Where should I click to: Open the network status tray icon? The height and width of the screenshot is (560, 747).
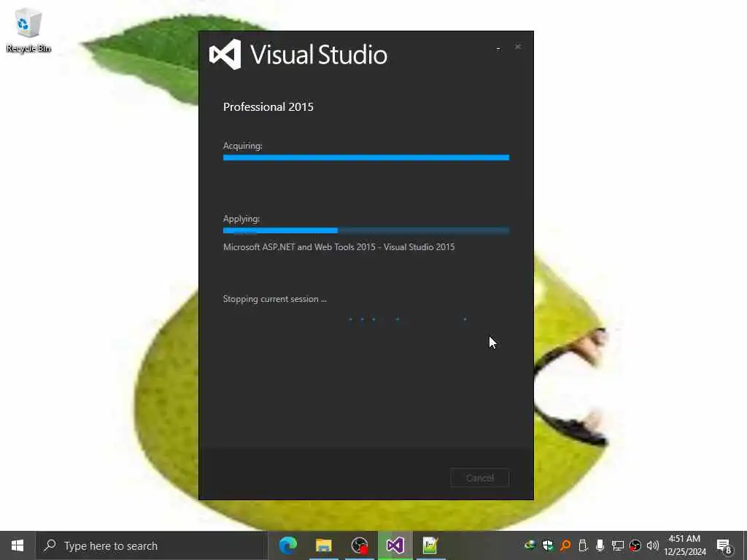(x=617, y=545)
